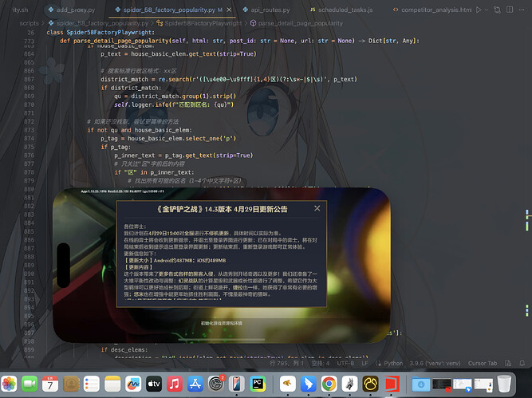532x398 pixels.
Task: Close the spider_58_factory_popularity.py tab
Action: coord(229,10)
